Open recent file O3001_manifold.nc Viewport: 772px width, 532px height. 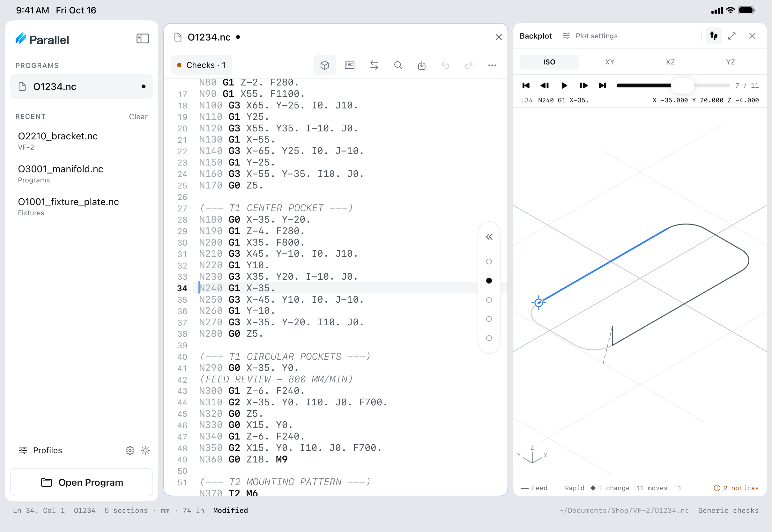82,174
